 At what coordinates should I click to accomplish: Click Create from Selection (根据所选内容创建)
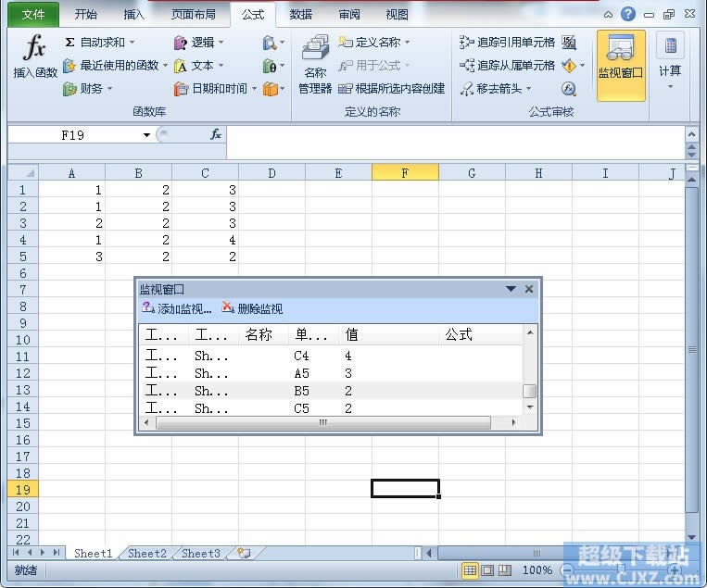[x=391, y=89]
